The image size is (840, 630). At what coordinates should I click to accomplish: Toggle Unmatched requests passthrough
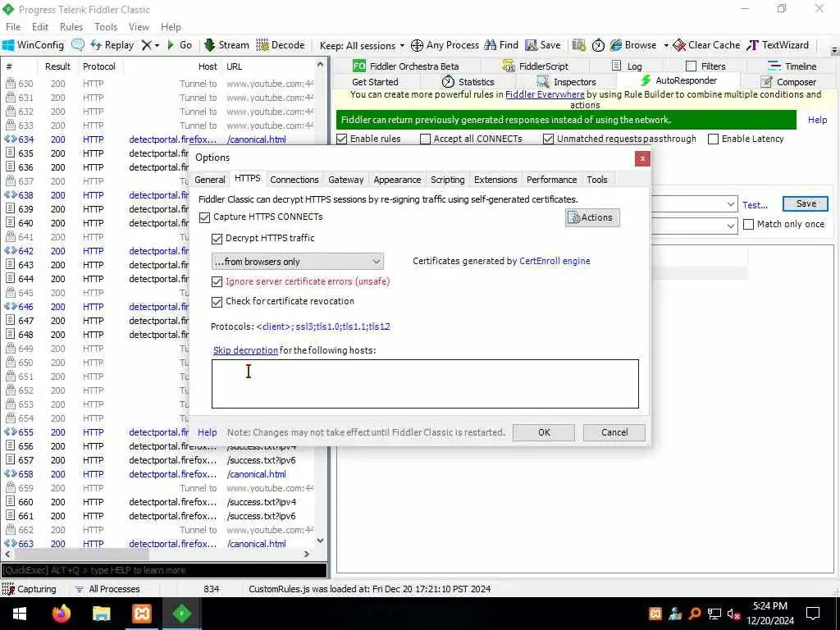click(x=548, y=139)
